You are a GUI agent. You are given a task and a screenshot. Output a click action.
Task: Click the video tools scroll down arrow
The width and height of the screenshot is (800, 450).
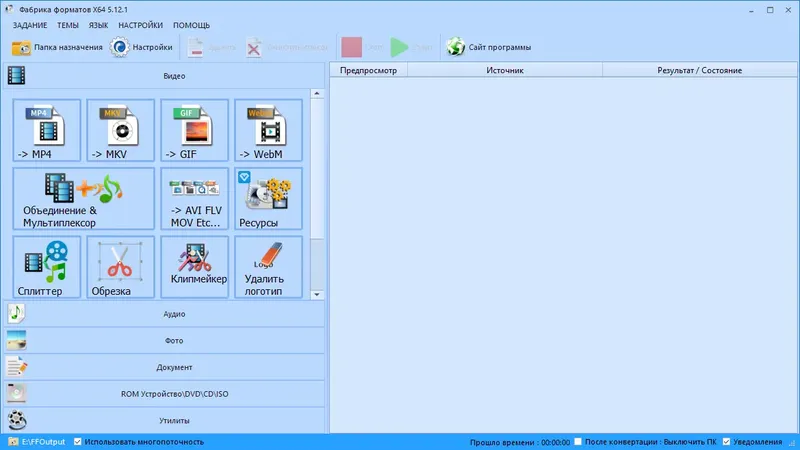tap(317, 294)
